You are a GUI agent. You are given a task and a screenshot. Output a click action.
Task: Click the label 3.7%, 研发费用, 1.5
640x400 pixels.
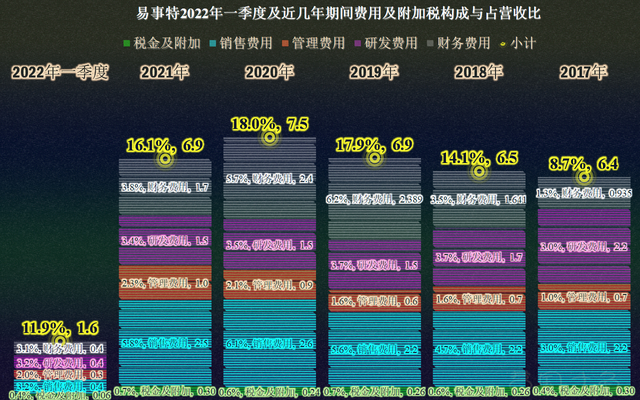[374, 265]
